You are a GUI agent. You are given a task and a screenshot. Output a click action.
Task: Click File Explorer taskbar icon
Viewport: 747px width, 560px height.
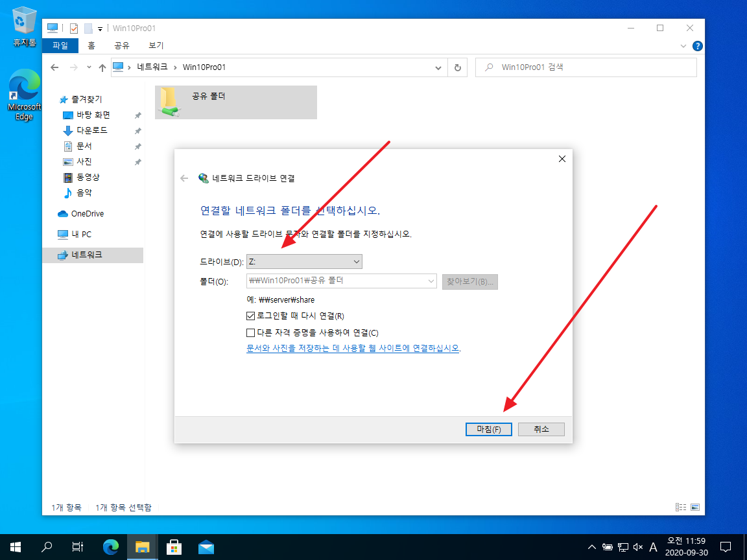(x=142, y=547)
